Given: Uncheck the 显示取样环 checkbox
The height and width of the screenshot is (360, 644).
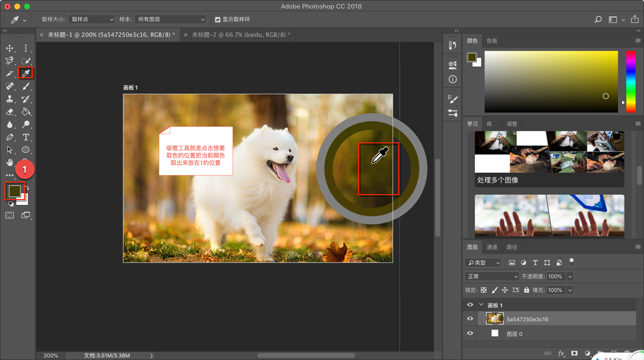Looking at the screenshot, I should click(x=218, y=20).
